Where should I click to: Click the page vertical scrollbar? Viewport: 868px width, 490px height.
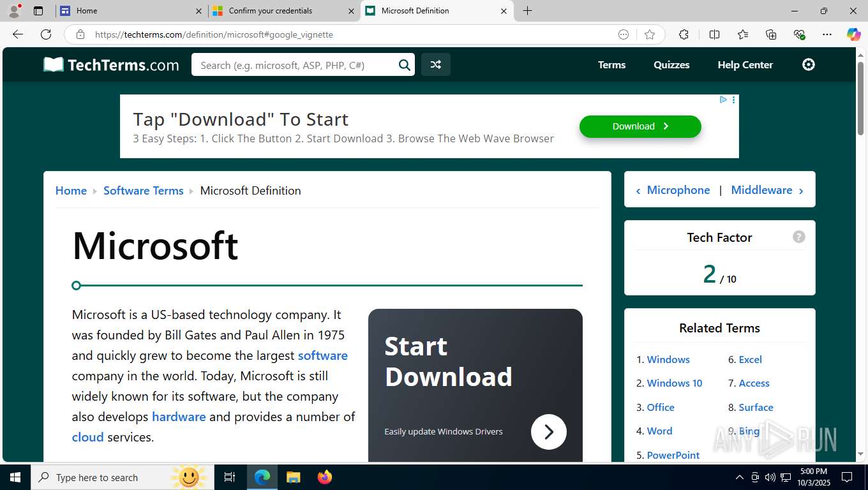coord(860,99)
